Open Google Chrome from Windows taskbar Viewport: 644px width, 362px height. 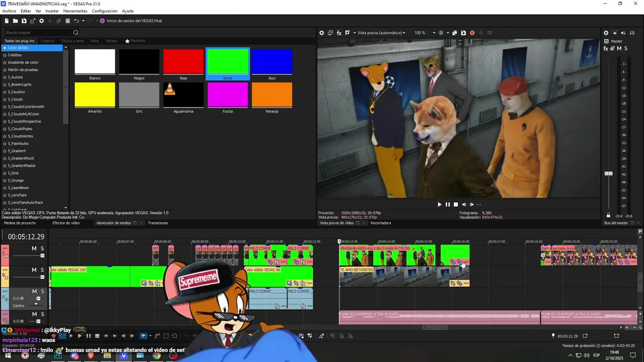(157, 356)
